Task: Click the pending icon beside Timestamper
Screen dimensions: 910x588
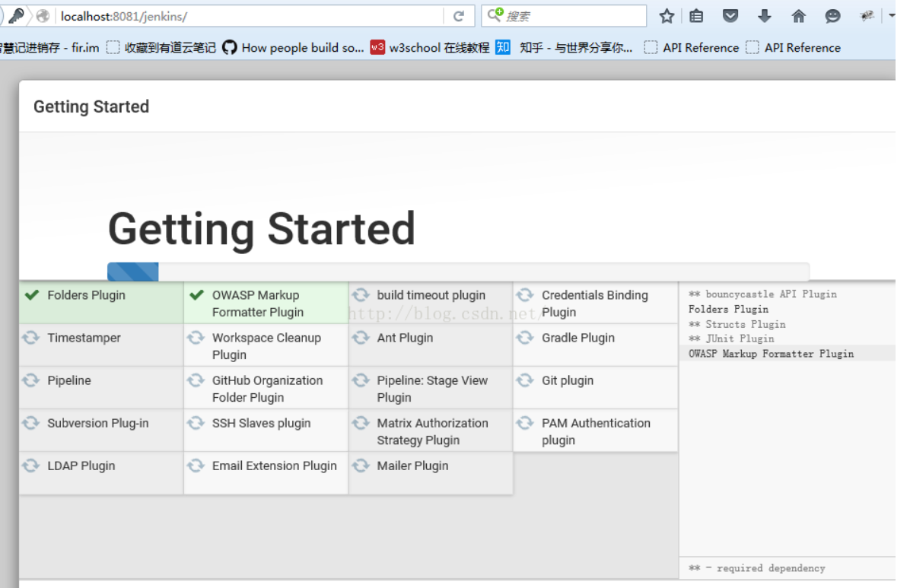Action: click(x=30, y=337)
